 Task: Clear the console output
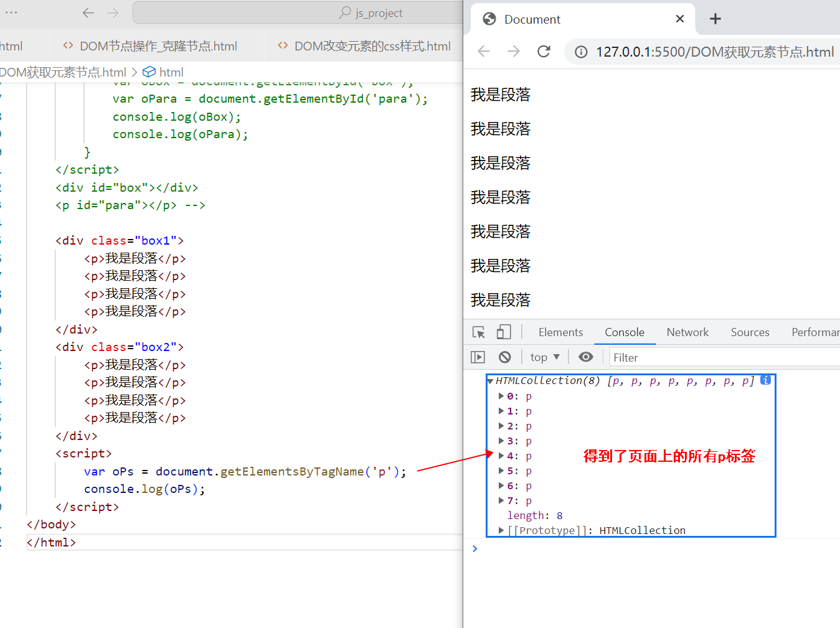(505, 357)
